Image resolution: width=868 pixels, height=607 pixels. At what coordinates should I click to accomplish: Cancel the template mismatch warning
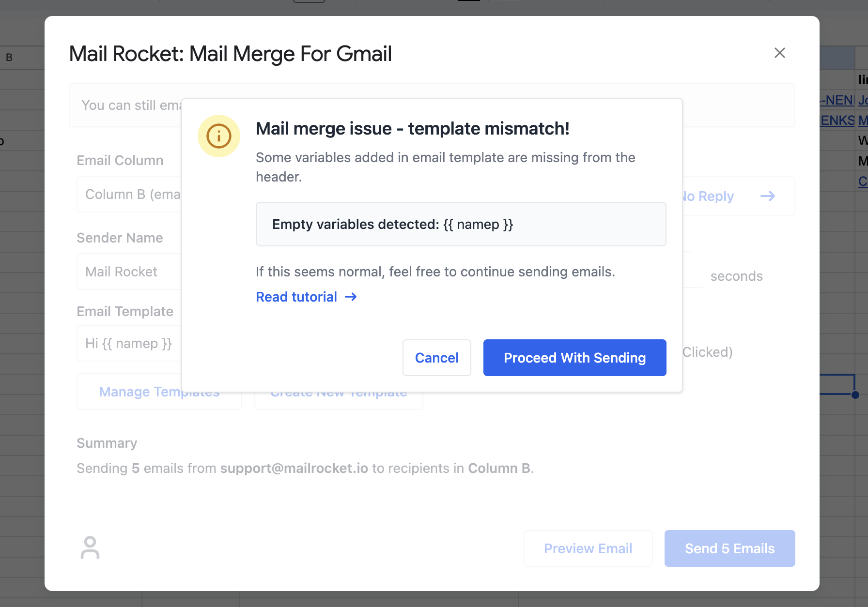436,358
